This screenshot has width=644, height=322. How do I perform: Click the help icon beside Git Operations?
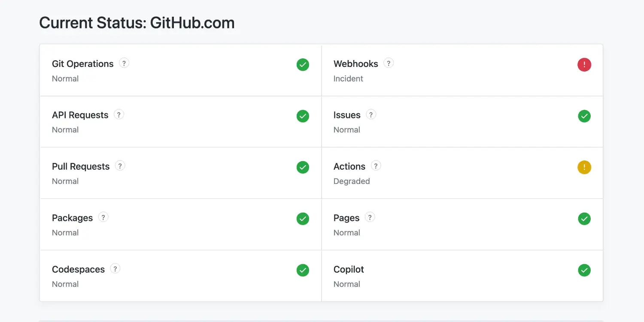click(124, 63)
